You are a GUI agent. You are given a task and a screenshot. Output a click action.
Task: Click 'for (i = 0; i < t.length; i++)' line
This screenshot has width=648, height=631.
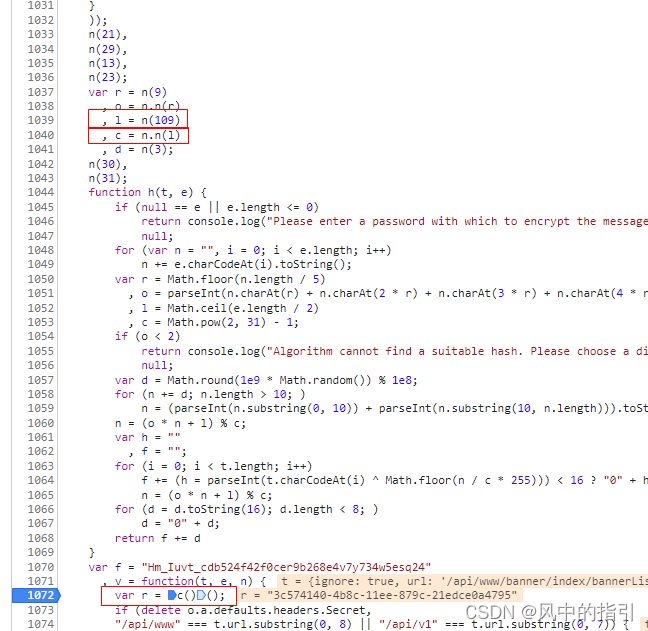point(214,466)
